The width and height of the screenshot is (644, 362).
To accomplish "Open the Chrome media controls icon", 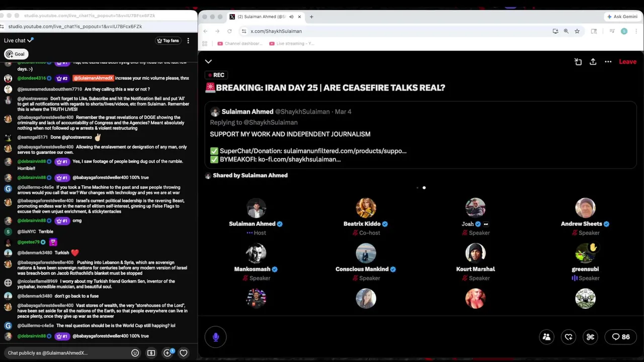I will click(612, 31).
